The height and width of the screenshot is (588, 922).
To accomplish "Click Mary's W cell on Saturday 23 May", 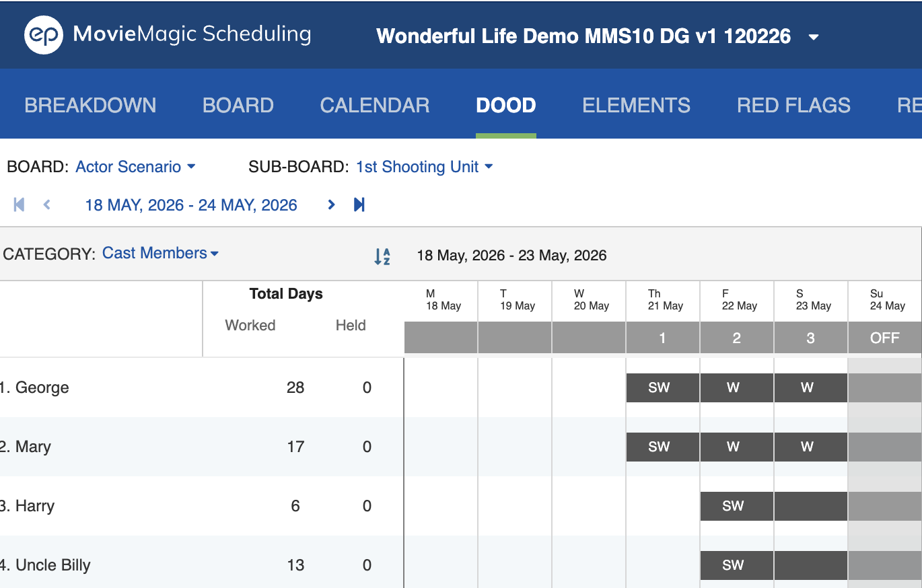I will click(810, 447).
